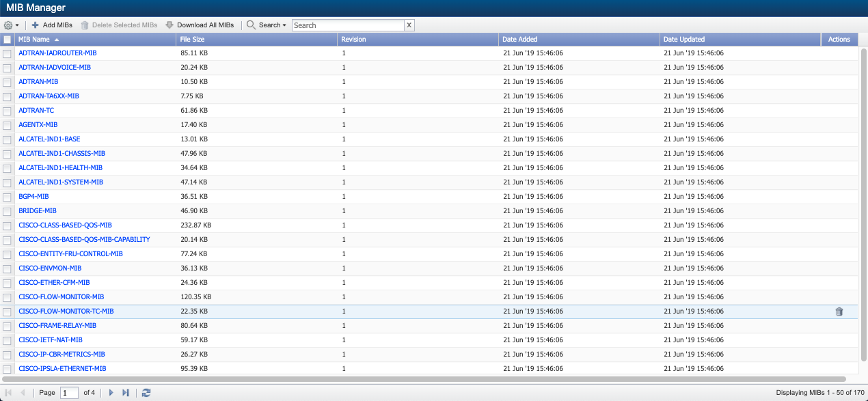Image resolution: width=868 pixels, height=401 pixels.
Task: Open the CISCO-ENTITY-FRU-CONTROL-MIB link
Action: click(x=70, y=253)
